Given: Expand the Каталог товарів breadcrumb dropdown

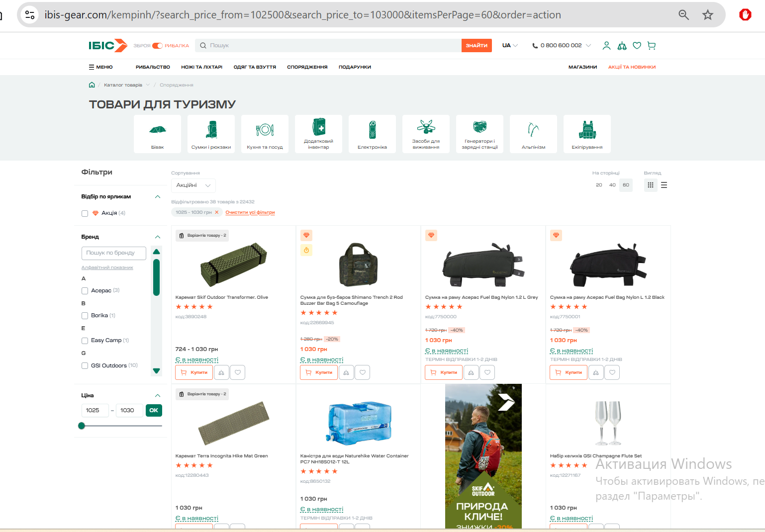Looking at the screenshot, I should [x=148, y=85].
